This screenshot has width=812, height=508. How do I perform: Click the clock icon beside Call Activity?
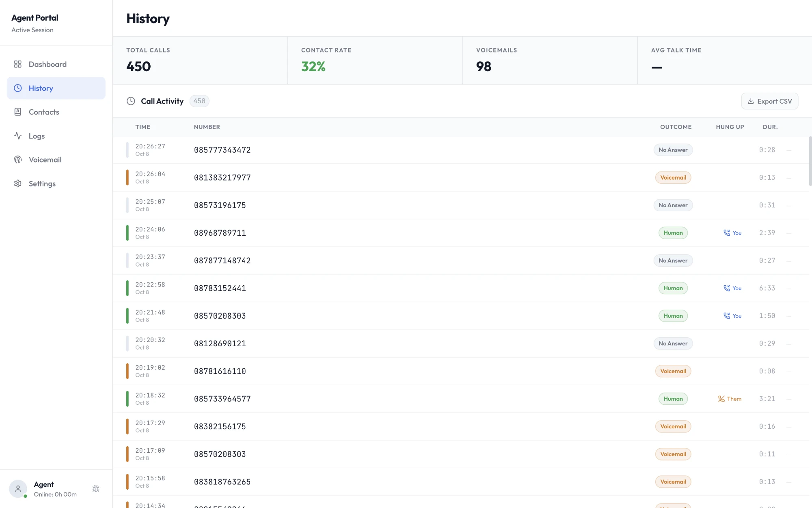[131, 101]
